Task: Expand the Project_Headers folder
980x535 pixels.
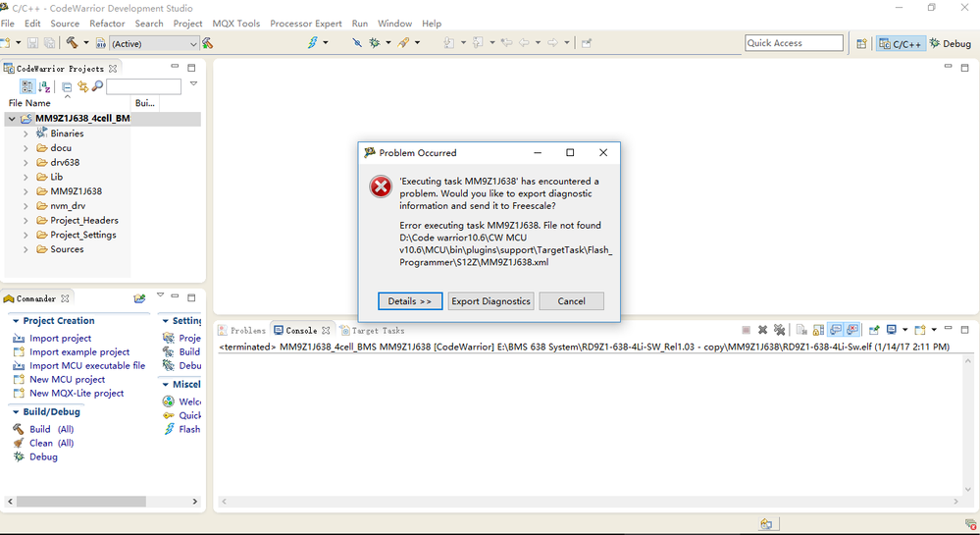Action: pos(26,220)
